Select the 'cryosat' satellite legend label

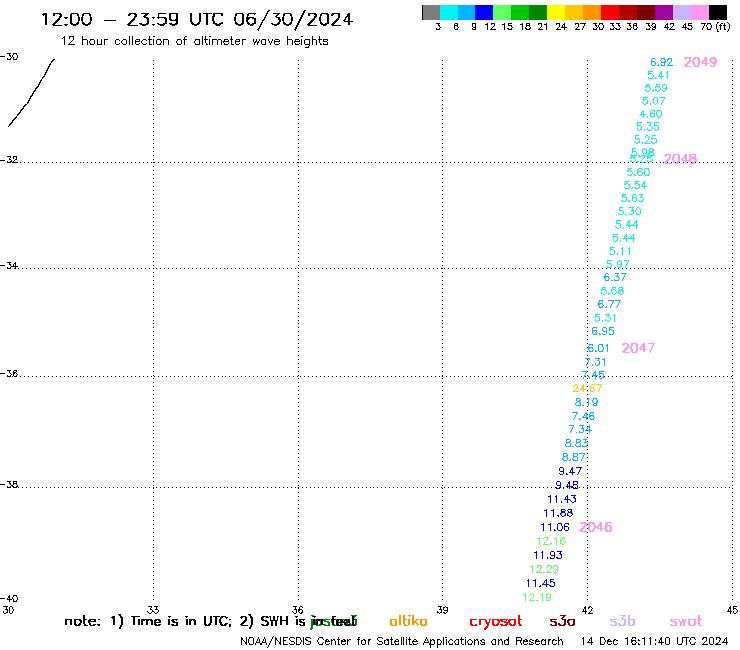pyautogui.click(x=496, y=622)
